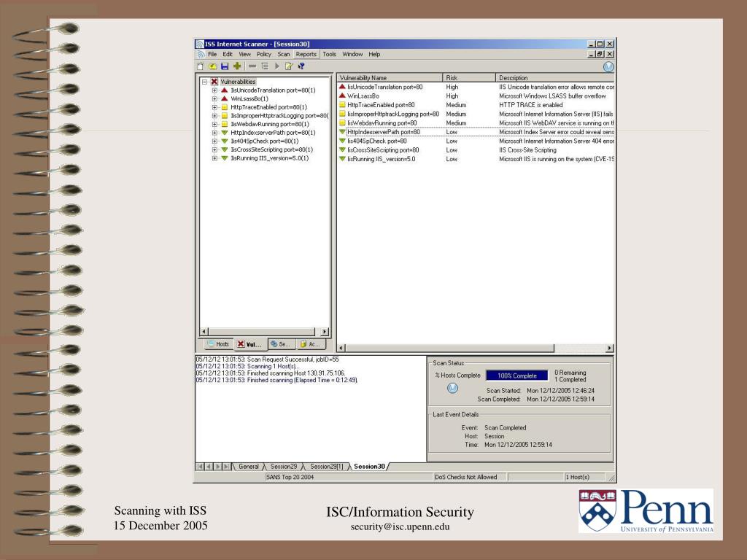This screenshot has height=560, width=747.
Task: Click the ISS round logo in toolbar
Action: 608,67
